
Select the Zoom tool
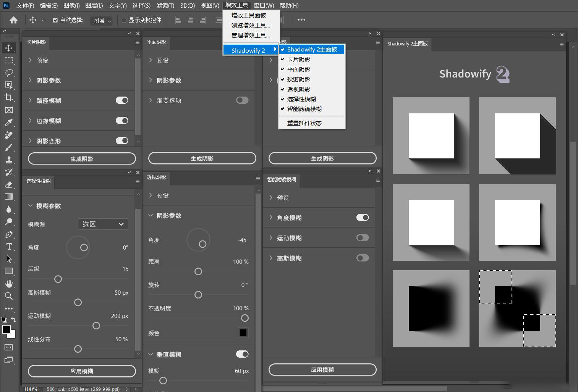coord(10,296)
